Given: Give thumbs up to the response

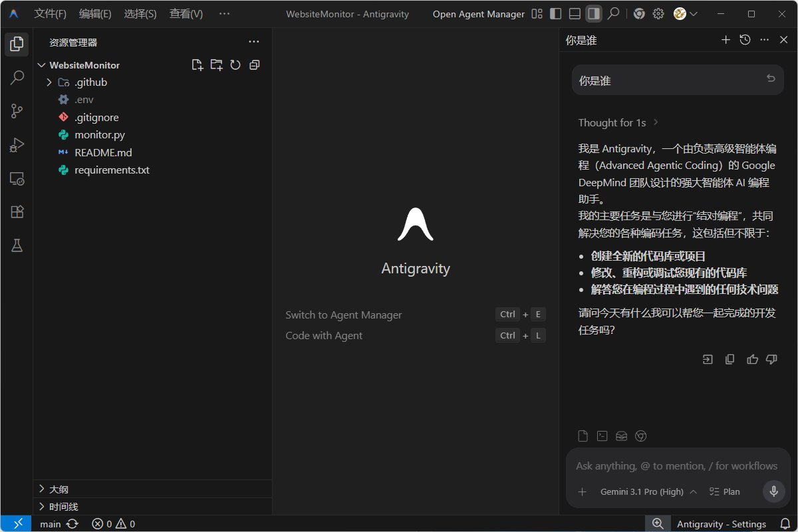Looking at the screenshot, I should 752,359.
